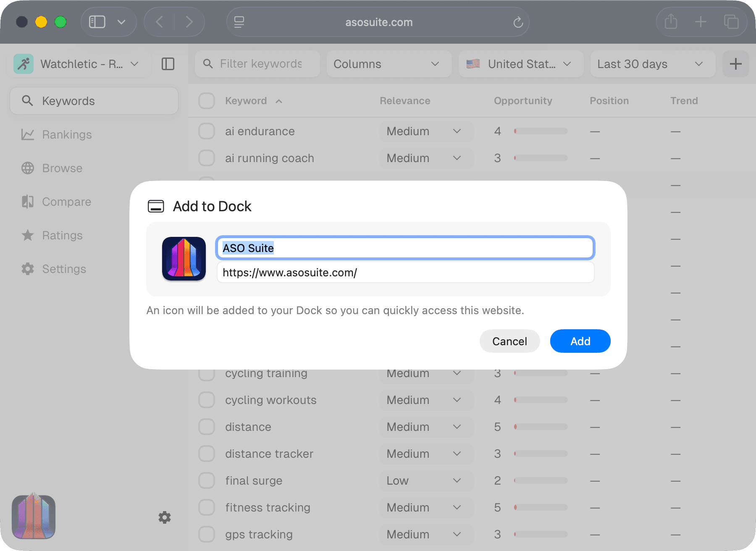Change the United States country filter

(x=521, y=64)
